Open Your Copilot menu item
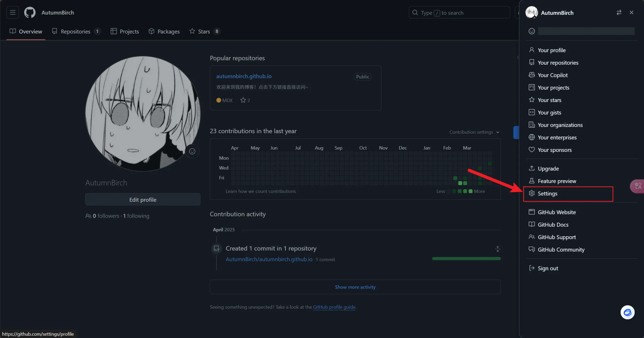This screenshot has width=644, height=338. [581, 75]
